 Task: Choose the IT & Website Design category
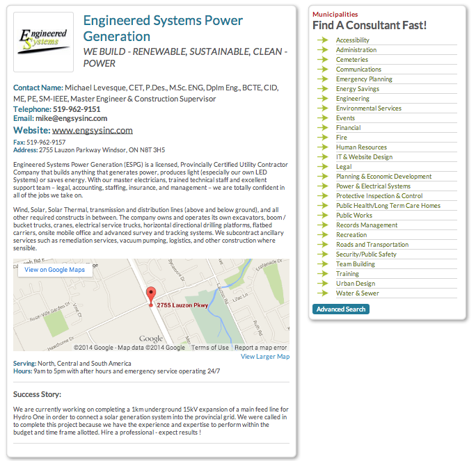pos(364,157)
